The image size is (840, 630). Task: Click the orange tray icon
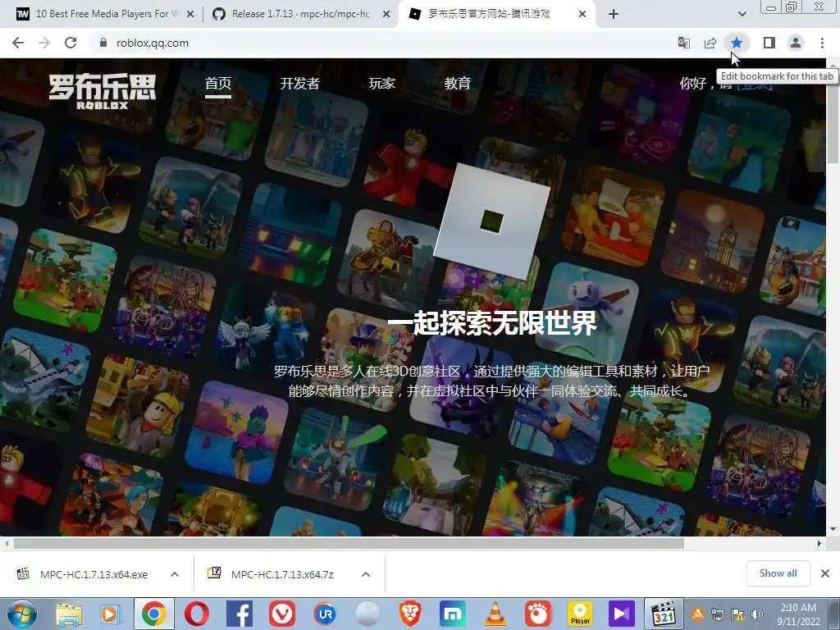coord(697,614)
